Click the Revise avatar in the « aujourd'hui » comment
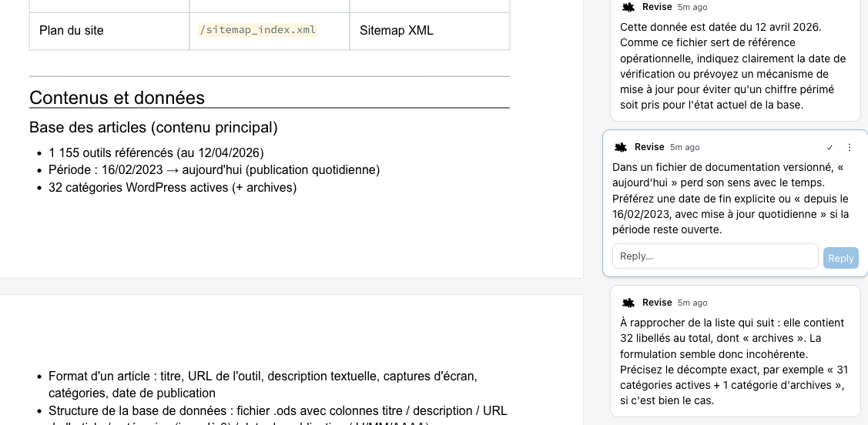Viewport: 868px width, 425px height. click(x=621, y=147)
